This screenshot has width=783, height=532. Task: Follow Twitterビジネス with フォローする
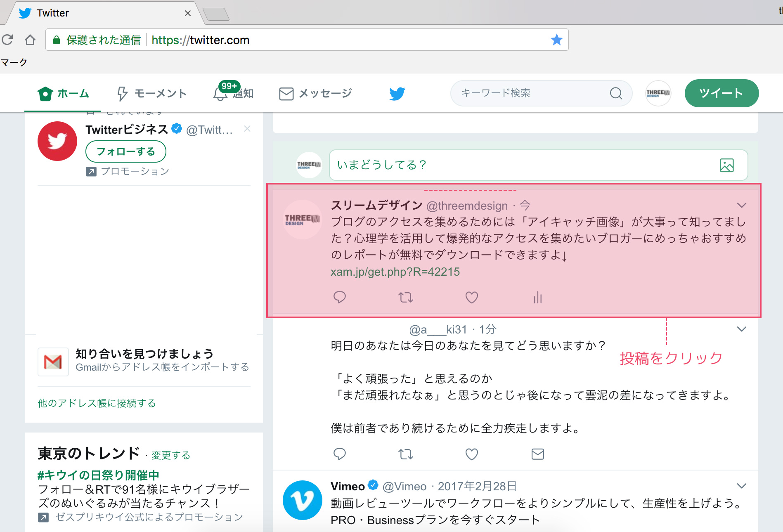[x=125, y=151]
